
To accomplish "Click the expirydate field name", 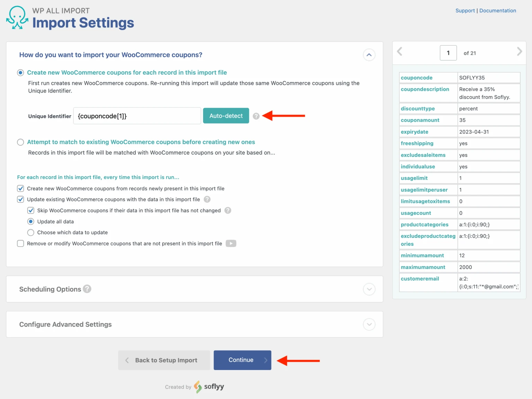I will click(415, 132).
